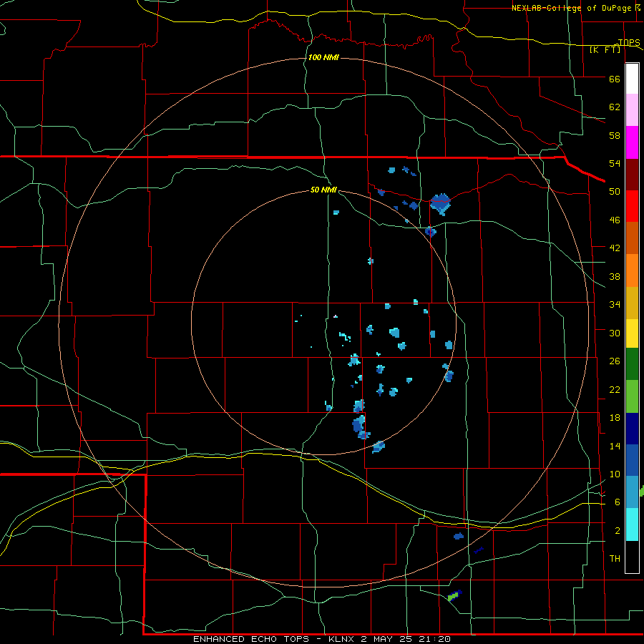Click the legend value 2
This screenshot has height=644, width=644.
click(x=617, y=531)
